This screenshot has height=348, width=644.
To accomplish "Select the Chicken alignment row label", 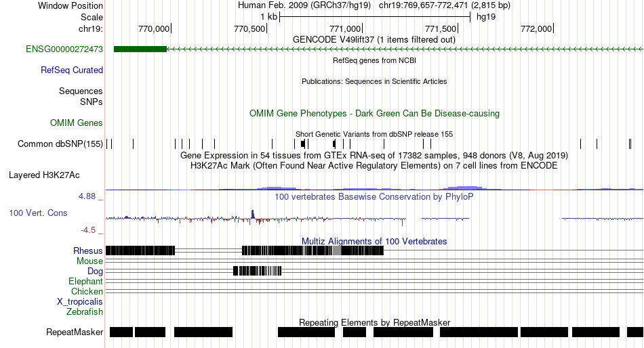I will [x=87, y=291].
